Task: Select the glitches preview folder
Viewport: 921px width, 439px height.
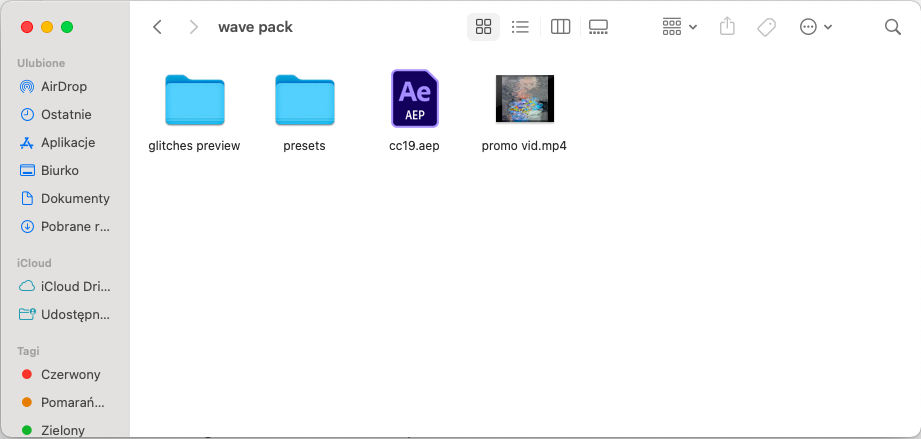Action: coord(194,100)
